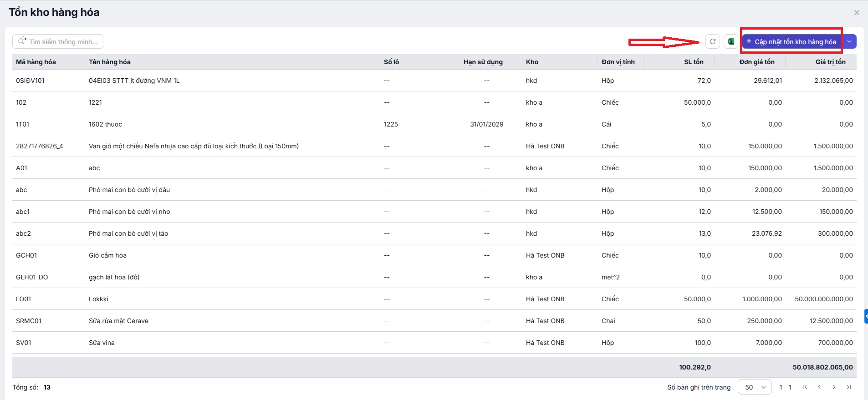Image resolution: width=868 pixels, height=400 pixels.
Task: Sort by Tên hàng hóa column header
Action: pos(110,62)
